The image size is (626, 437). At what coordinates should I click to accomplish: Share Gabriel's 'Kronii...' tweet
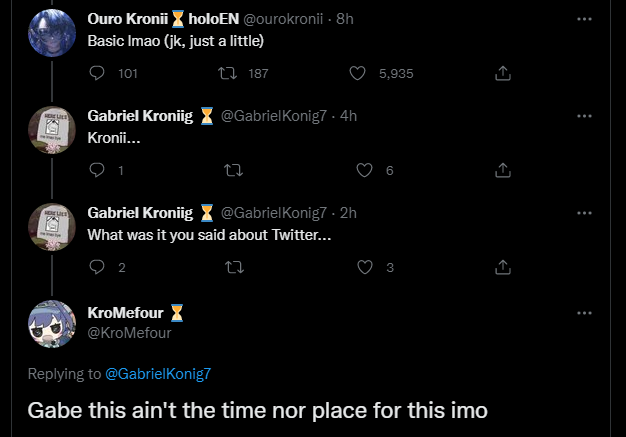503,170
